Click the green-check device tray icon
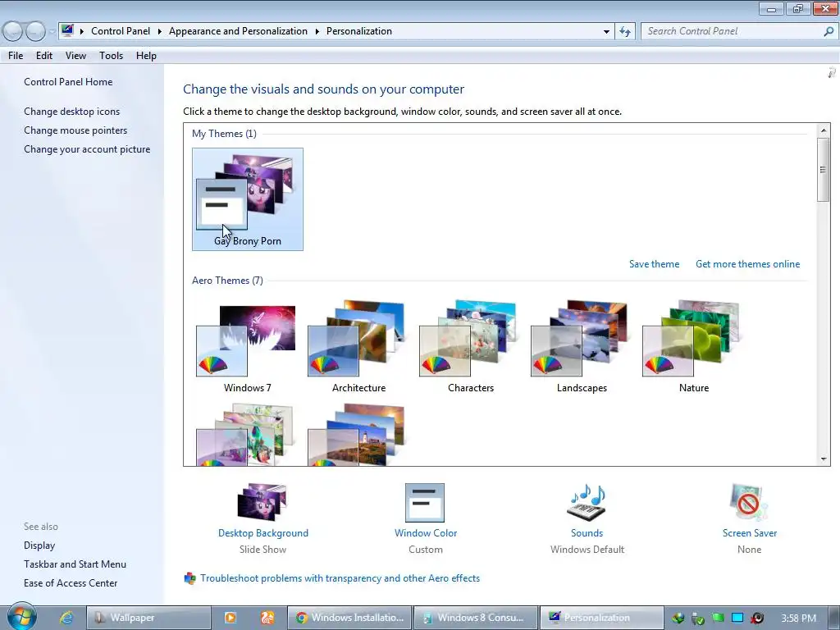The width and height of the screenshot is (840, 630). tap(697, 619)
